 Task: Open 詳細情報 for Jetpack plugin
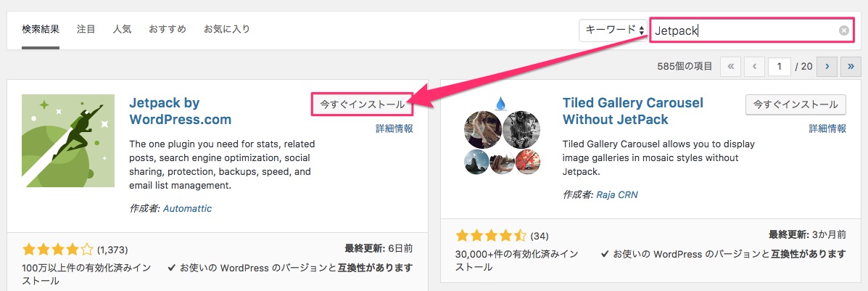click(x=394, y=128)
